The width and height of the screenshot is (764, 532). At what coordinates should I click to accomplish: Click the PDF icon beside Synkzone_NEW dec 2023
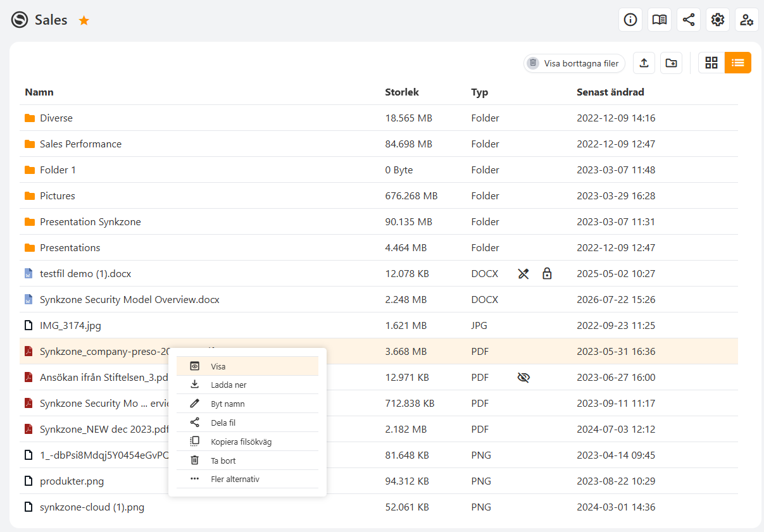pyautogui.click(x=28, y=430)
